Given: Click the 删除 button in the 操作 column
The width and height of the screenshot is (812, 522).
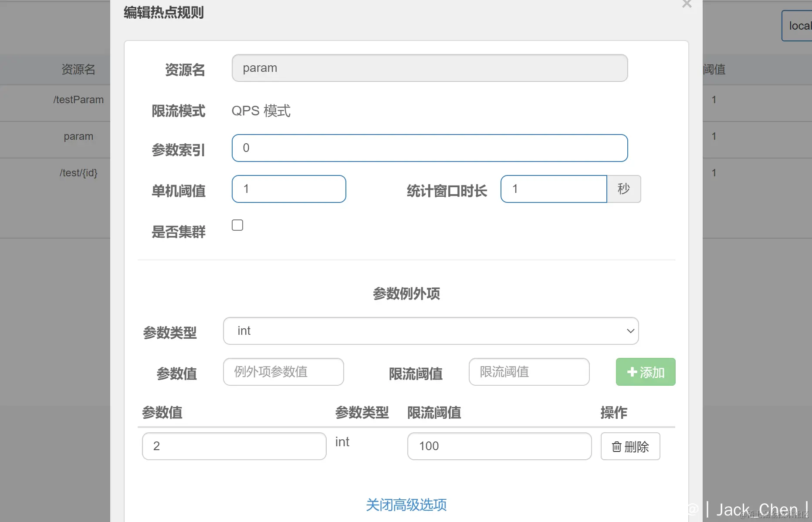Looking at the screenshot, I should tap(630, 446).
